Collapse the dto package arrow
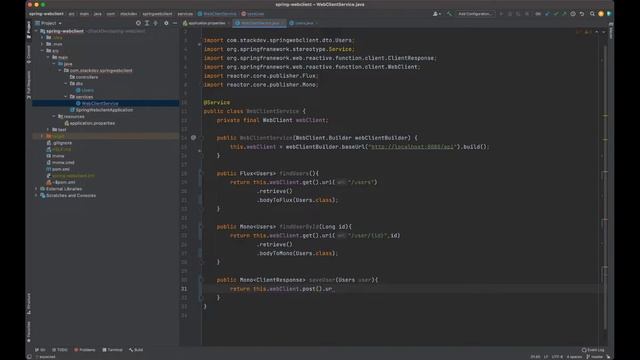This screenshot has width=640, height=360. pos(66,84)
